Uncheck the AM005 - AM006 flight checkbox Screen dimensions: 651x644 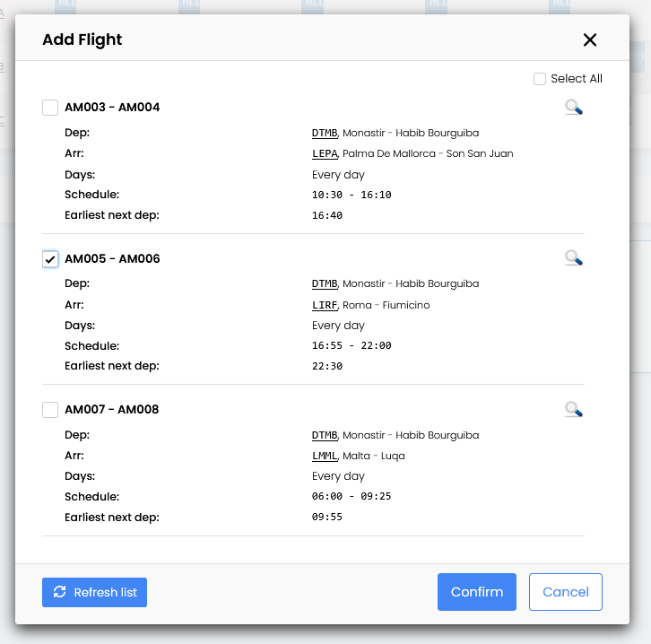(x=50, y=259)
